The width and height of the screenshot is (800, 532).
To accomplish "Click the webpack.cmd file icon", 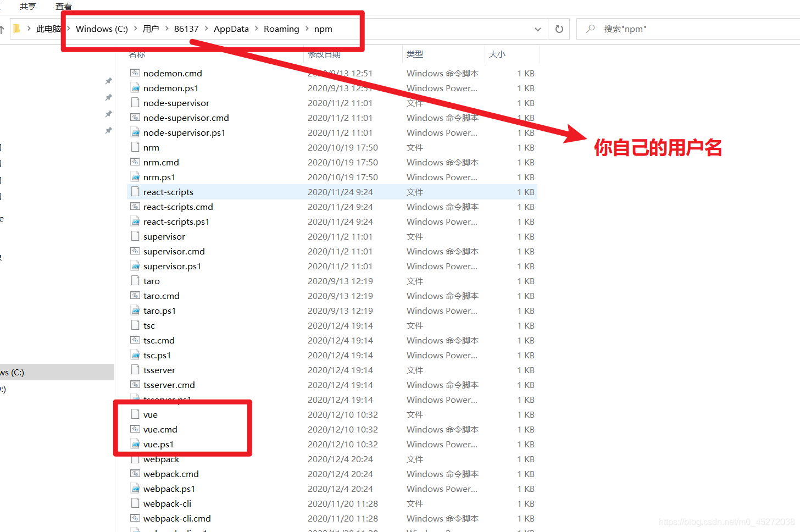I will pyautogui.click(x=135, y=473).
